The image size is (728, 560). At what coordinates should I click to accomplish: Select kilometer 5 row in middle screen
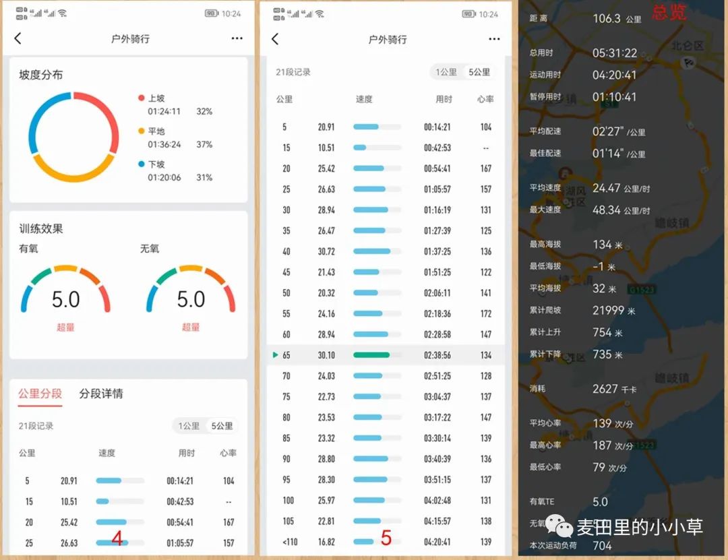pos(386,127)
